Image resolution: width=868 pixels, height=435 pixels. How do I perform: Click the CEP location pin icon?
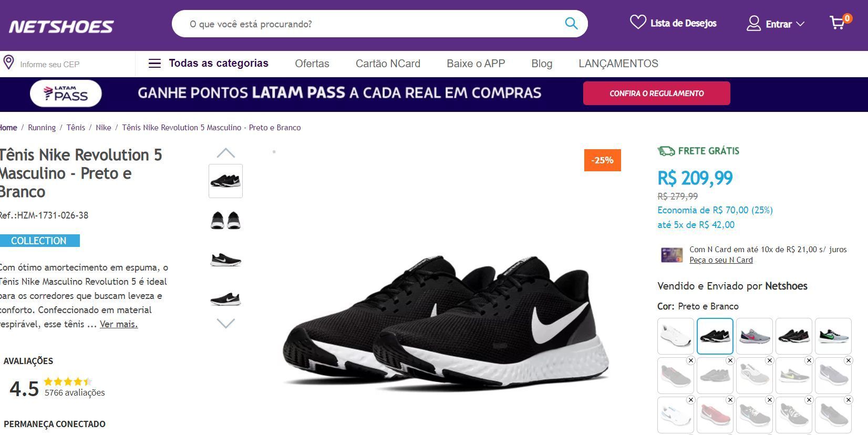point(8,63)
